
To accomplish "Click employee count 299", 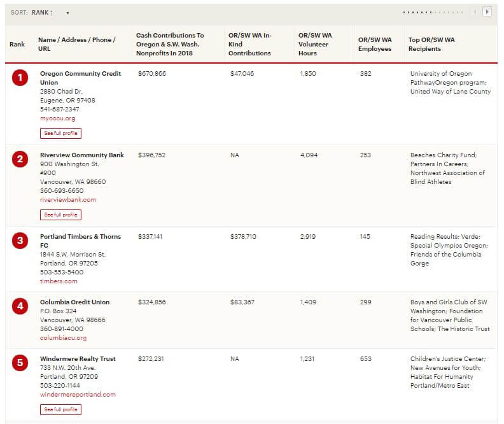I will (366, 302).
